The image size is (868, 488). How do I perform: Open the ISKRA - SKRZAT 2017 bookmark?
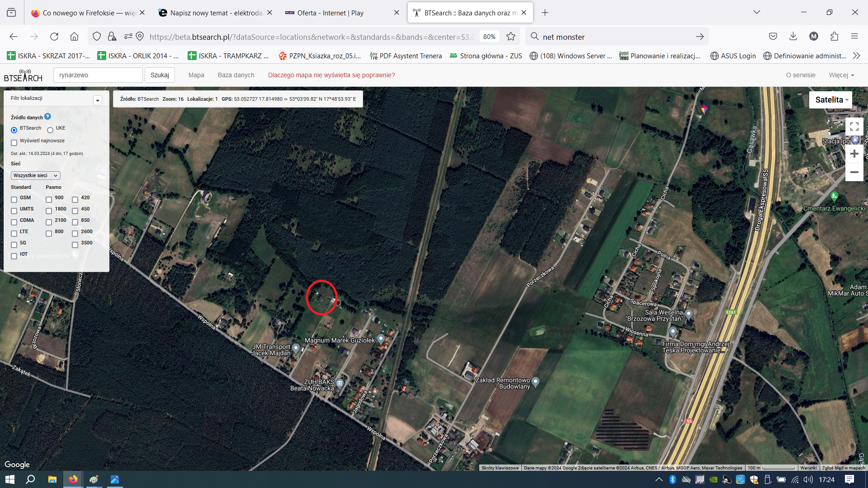pos(49,56)
